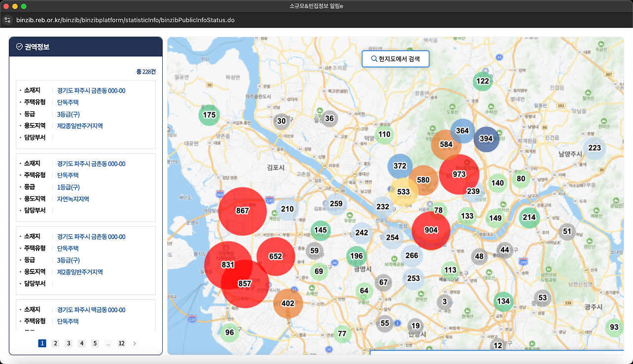The width and height of the screenshot is (633, 364).
Task: Click the dark blue 394 cluster
Action: coord(486,138)
